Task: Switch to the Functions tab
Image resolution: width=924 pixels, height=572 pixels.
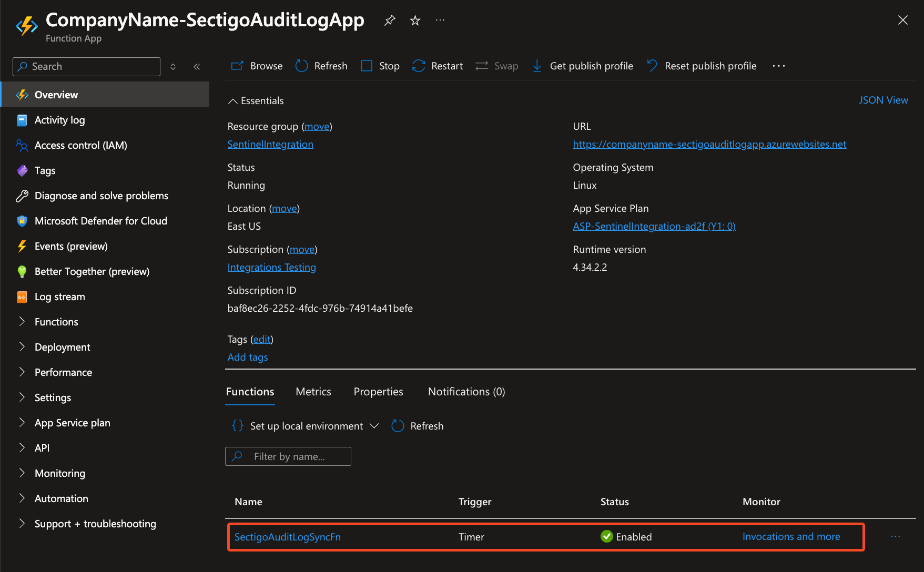Action: [x=250, y=392]
